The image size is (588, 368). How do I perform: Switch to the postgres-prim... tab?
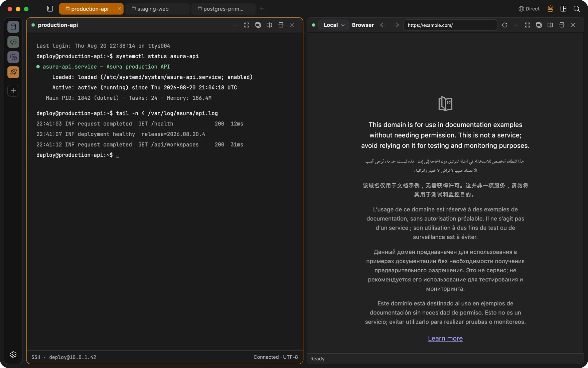point(223,9)
